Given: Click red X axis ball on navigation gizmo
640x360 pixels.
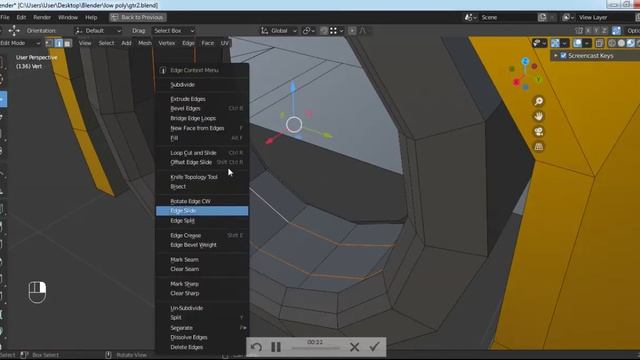Looking at the screenshot, I should tap(516, 82).
